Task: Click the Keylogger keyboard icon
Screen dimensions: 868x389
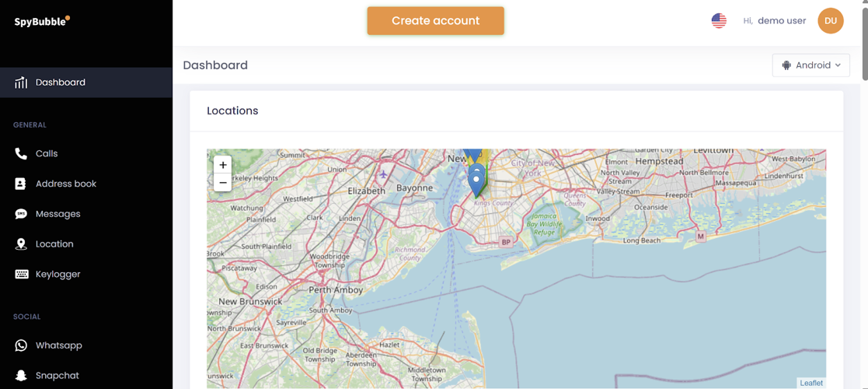Action: (x=21, y=274)
